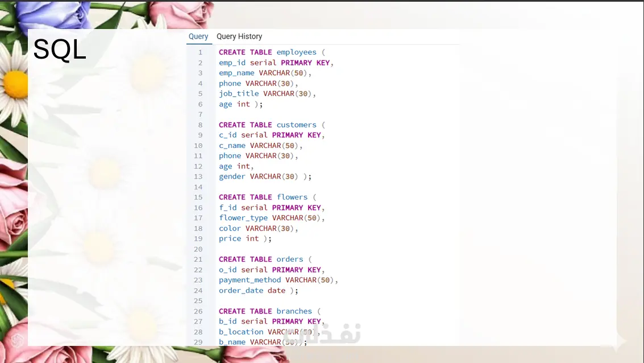Click the line 'payment_method VARCHAR(50),'
644x363 pixels.
(x=278, y=280)
